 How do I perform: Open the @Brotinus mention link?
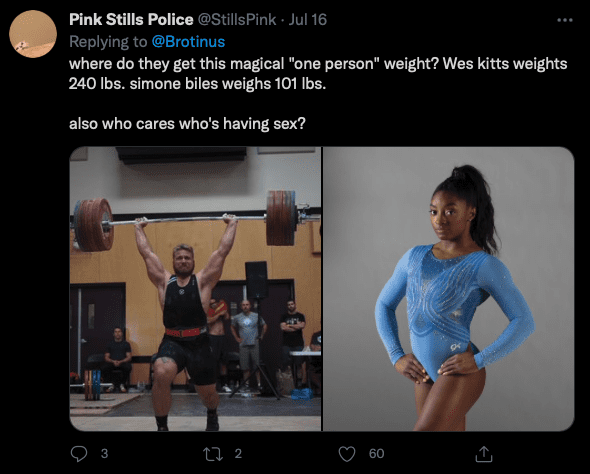click(x=188, y=42)
